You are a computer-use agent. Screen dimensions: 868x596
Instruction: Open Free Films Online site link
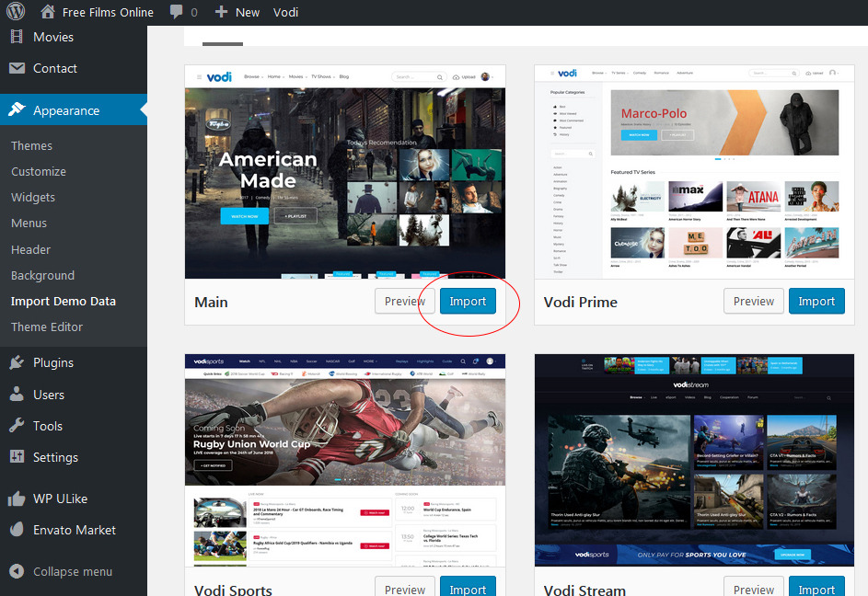108,12
